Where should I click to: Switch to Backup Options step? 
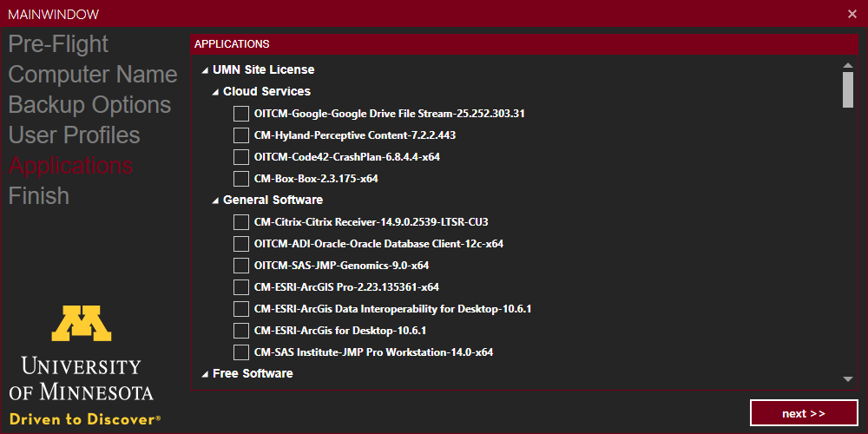pyautogui.click(x=89, y=105)
